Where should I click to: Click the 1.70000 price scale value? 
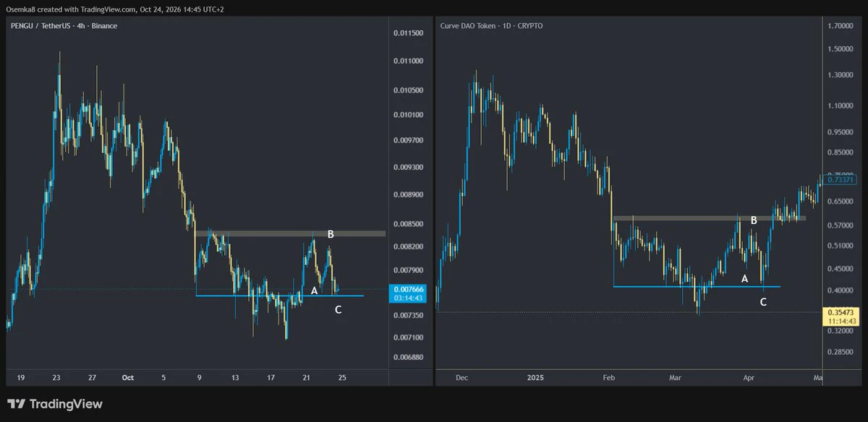click(841, 25)
